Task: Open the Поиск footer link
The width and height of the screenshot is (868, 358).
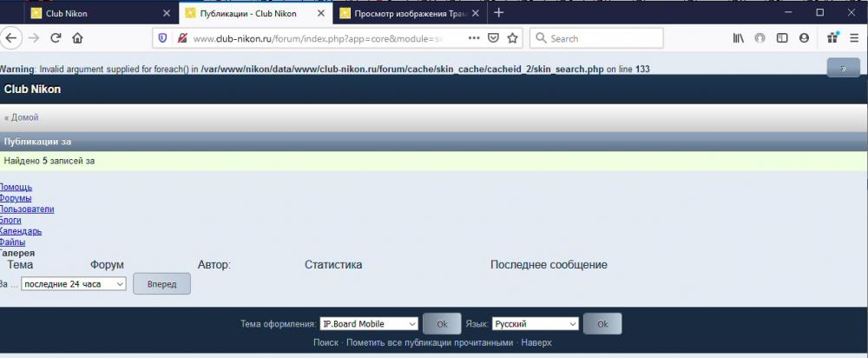Action: [x=325, y=342]
